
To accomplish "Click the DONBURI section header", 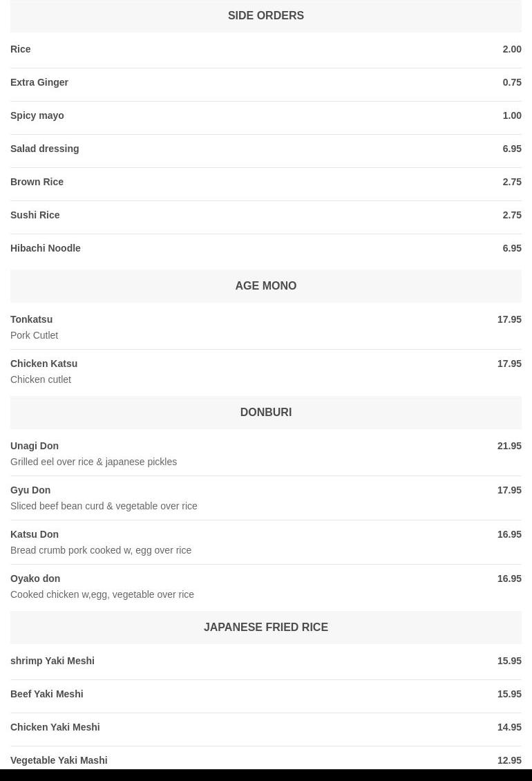I will pyautogui.click(x=266, y=412).
